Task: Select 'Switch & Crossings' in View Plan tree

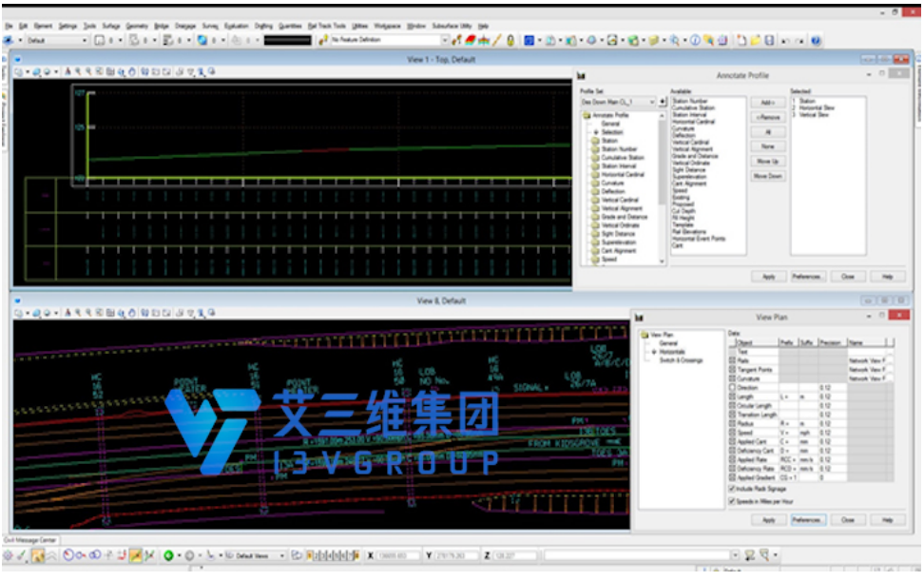Action: point(681,360)
